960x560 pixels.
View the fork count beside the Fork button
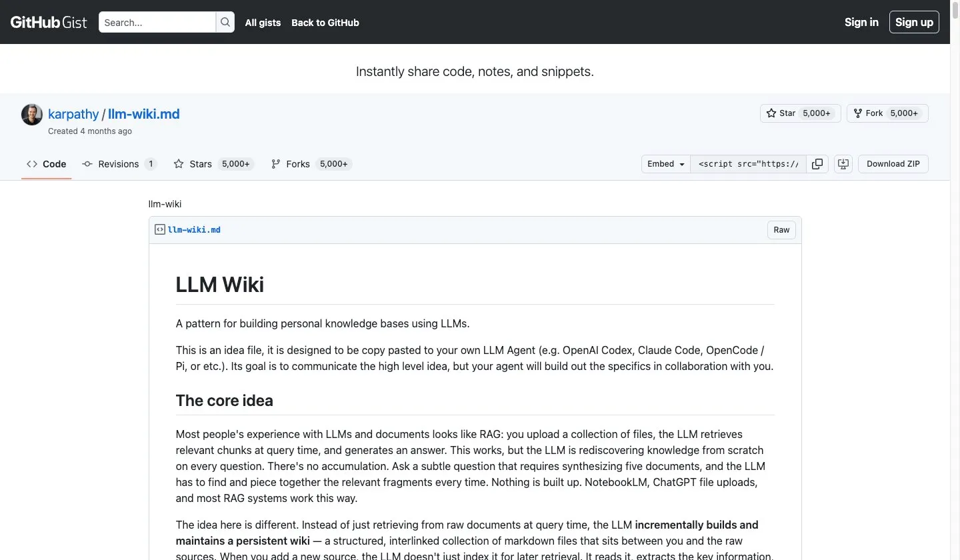point(904,113)
